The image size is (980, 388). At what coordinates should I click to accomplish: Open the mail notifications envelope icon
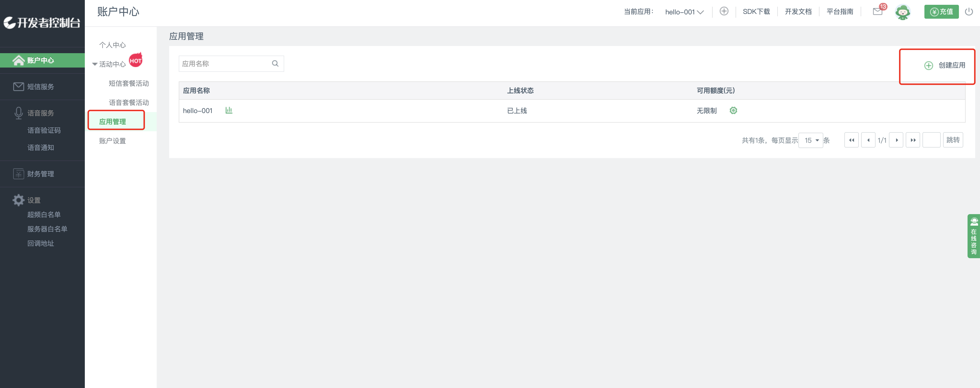pyautogui.click(x=877, y=11)
